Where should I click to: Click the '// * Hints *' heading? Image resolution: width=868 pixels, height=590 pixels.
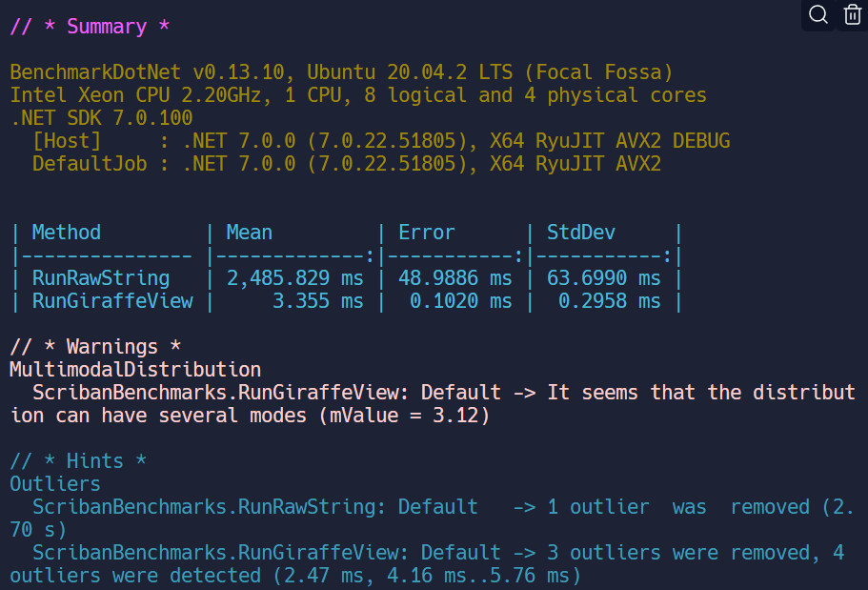point(78,461)
